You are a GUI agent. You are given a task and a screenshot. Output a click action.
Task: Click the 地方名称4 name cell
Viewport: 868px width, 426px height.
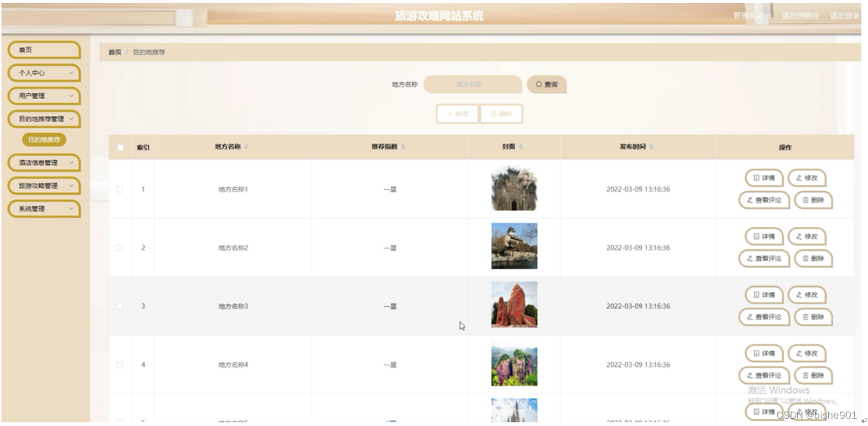(x=233, y=365)
